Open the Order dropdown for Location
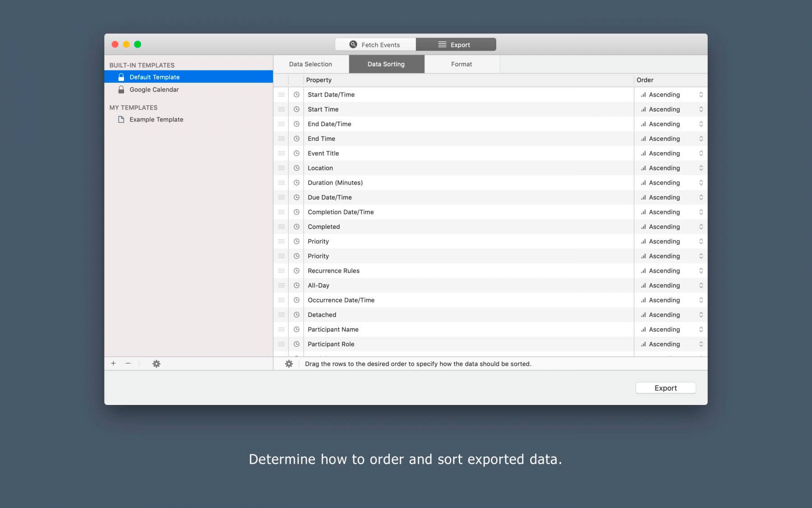The width and height of the screenshot is (812, 508). pos(671,168)
